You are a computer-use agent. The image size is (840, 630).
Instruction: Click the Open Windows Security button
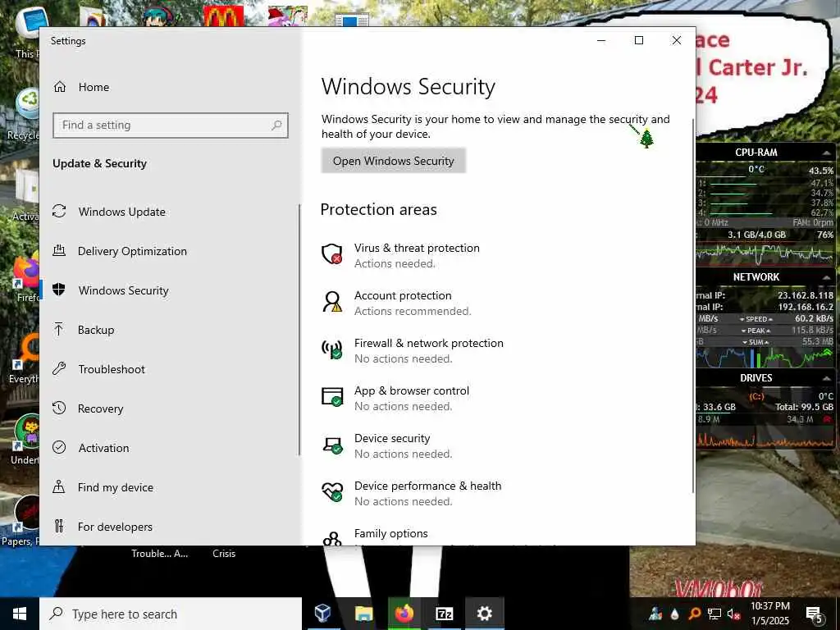393,161
